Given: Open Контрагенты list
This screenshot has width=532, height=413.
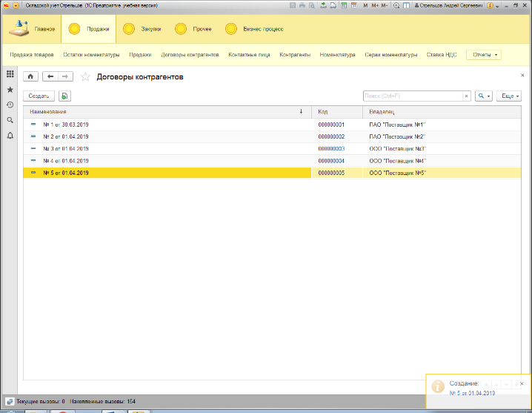Looking at the screenshot, I should 295,55.
